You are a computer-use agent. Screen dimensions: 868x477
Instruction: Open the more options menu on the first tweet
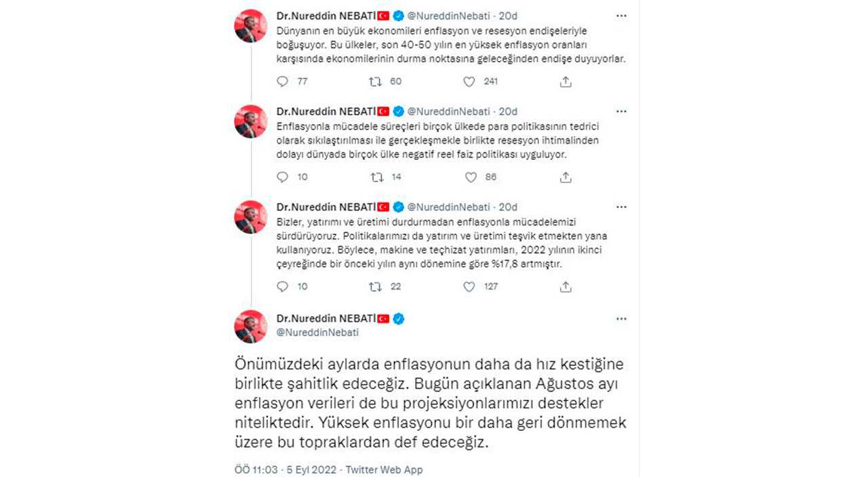620,15
